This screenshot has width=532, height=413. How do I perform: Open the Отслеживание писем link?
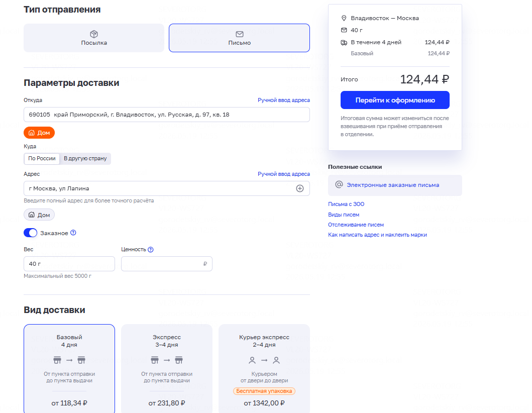(356, 225)
